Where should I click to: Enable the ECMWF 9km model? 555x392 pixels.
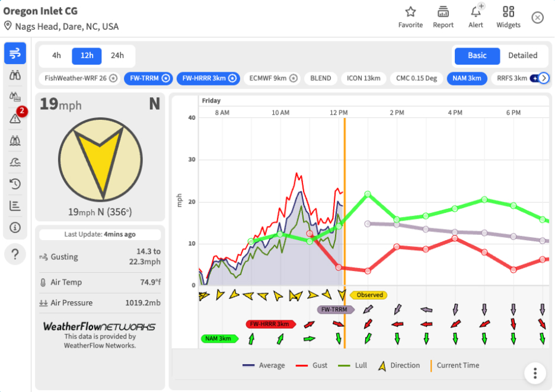pos(272,78)
